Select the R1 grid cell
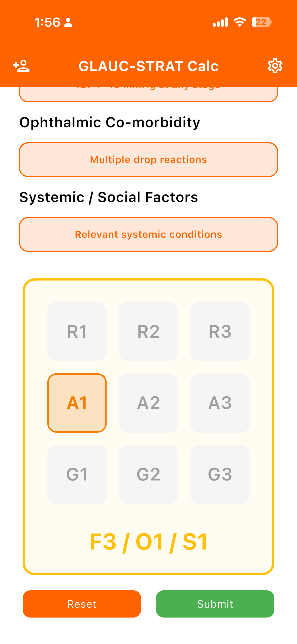This screenshot has width=297, height=644. [77, 331]
